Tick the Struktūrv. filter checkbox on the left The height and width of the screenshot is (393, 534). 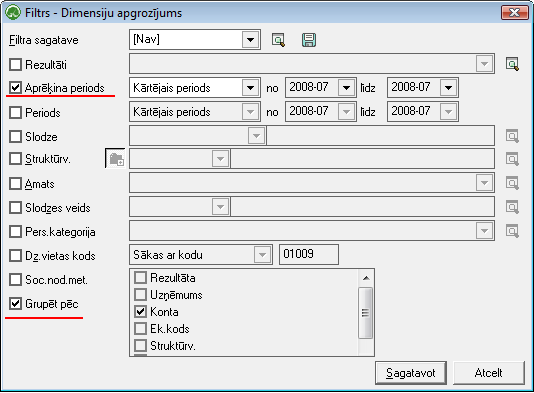coord(15,159)
